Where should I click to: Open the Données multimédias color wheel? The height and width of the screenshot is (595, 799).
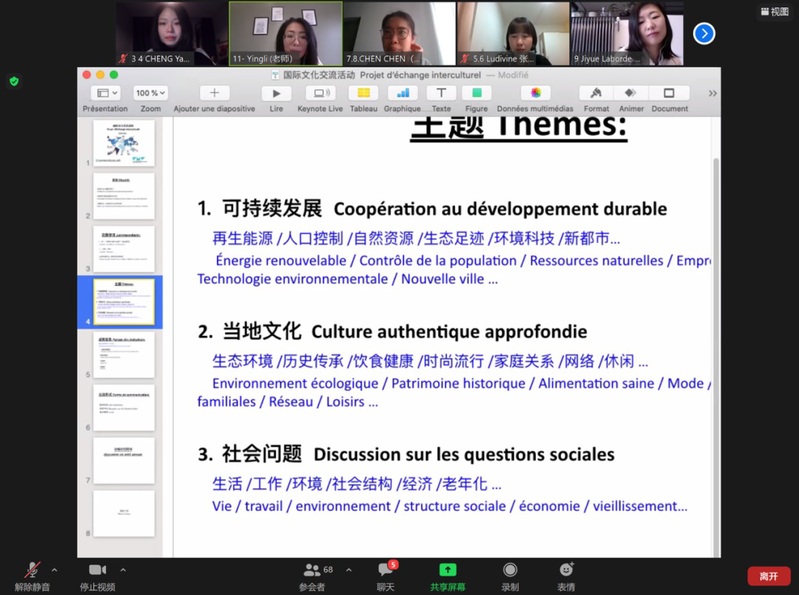[535, 93]
